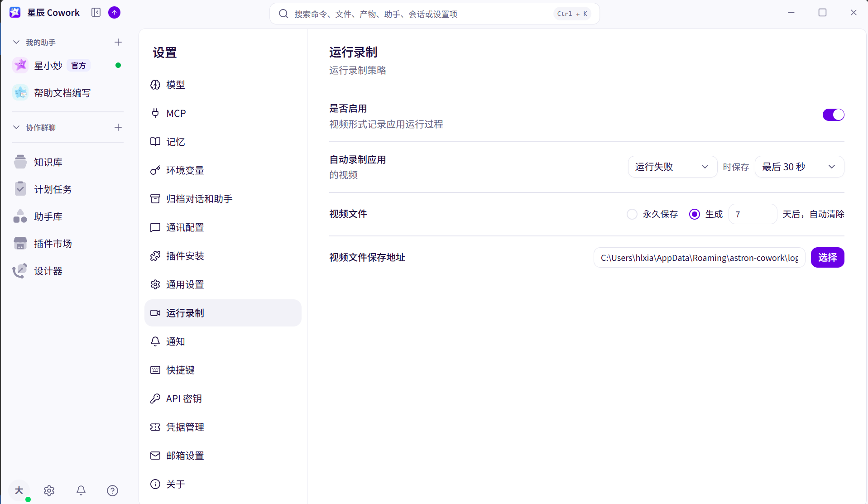
Task: Click the 官方 badge next to 星小妙
Action: [x=79, y=65]
